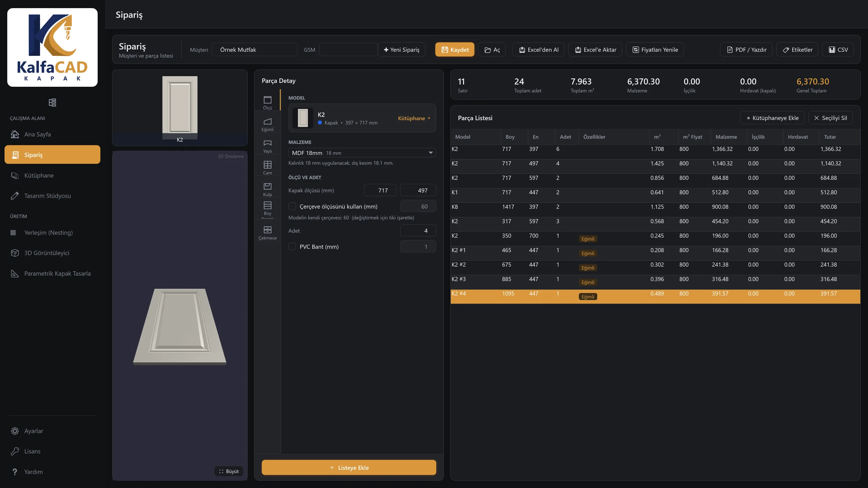Viewport: 868px width, 488px height.
Task: Click the Aç open button
Action: click(492, 49)
